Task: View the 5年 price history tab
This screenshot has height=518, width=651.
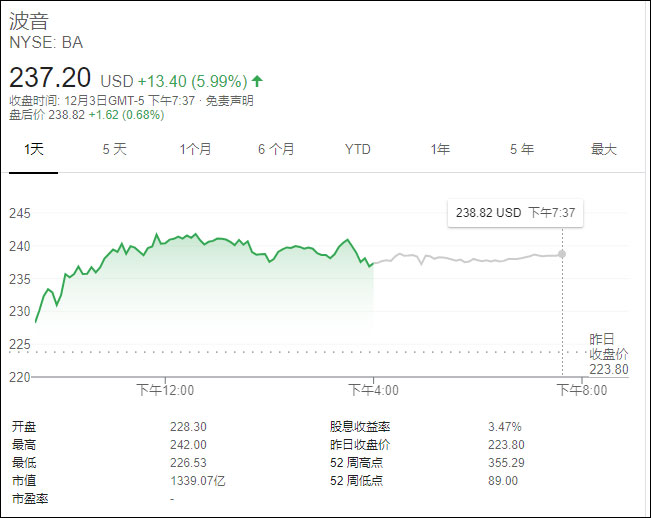Action: (521, 149)
